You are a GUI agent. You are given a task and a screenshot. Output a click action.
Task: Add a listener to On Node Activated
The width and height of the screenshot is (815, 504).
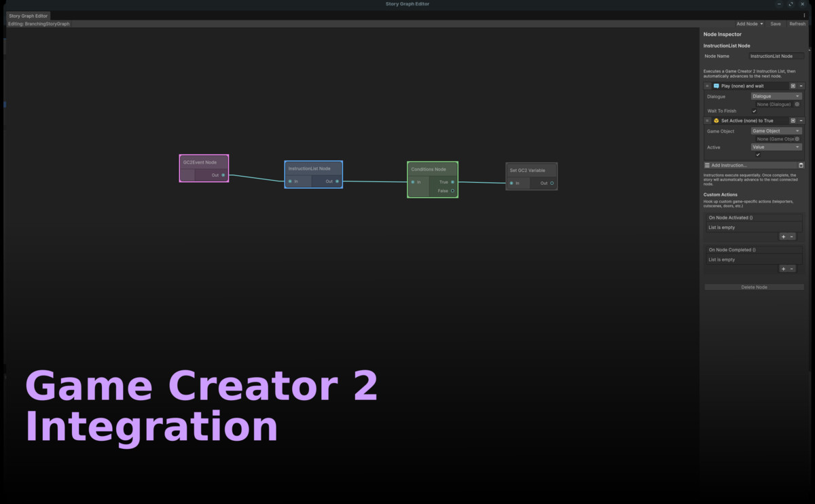(783, 236)
